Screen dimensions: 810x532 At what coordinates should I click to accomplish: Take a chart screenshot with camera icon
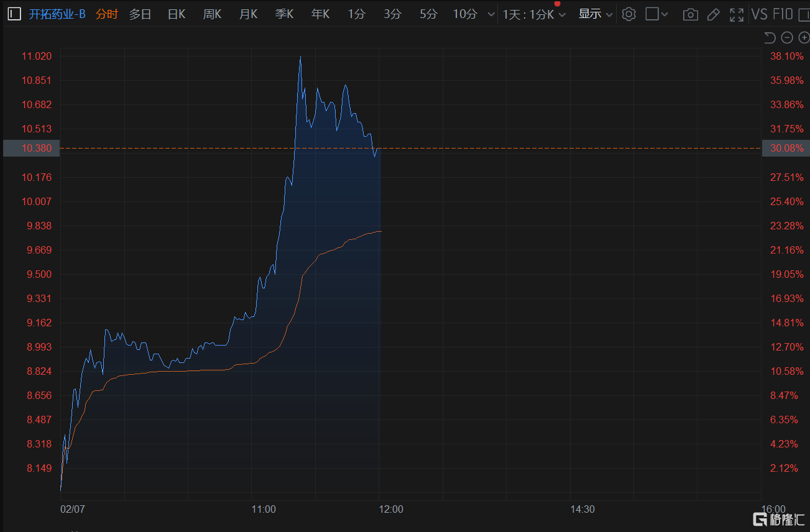pos(690,14)
